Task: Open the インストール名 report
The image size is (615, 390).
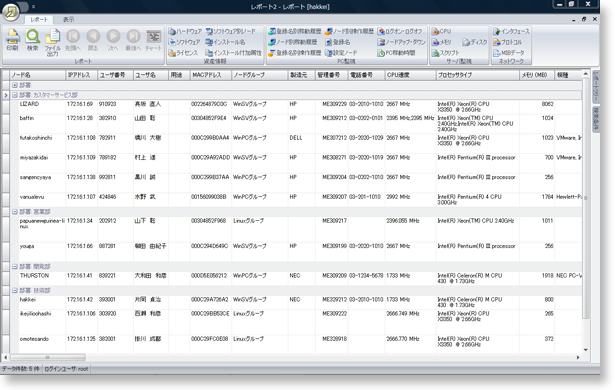Action: pos(225,42)
